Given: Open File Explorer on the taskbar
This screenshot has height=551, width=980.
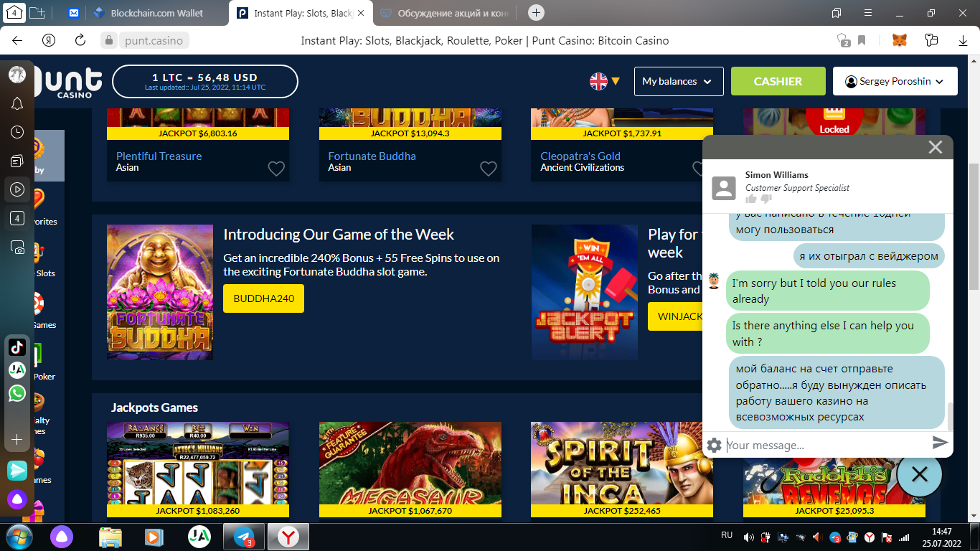Looking at the screenshot, I should (110, 537).
